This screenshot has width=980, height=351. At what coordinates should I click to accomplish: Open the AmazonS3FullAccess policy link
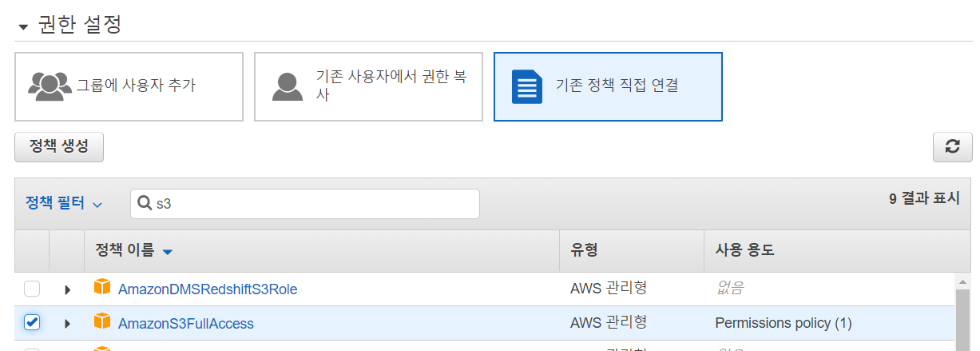tap(186, 324)
